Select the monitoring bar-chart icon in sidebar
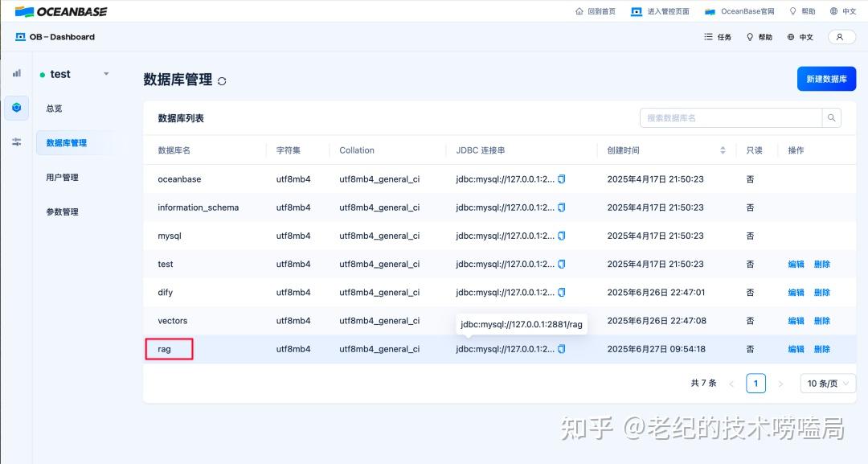The width and height of the screenshot is (868, 464). point(16,72)
